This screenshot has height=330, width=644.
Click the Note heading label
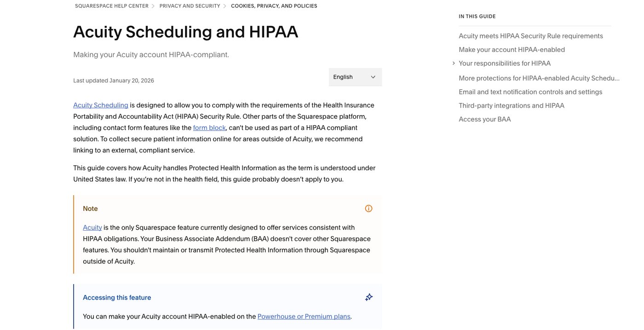click(90, 208)
